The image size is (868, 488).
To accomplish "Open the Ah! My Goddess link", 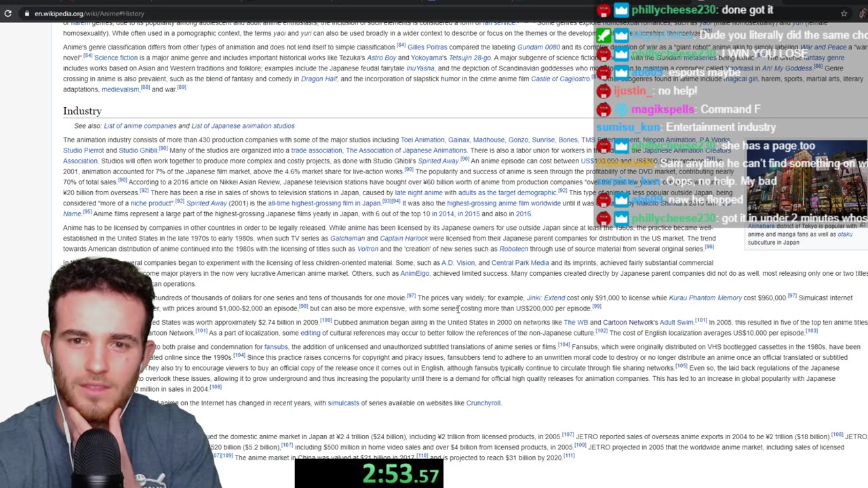I will point(787,68).
